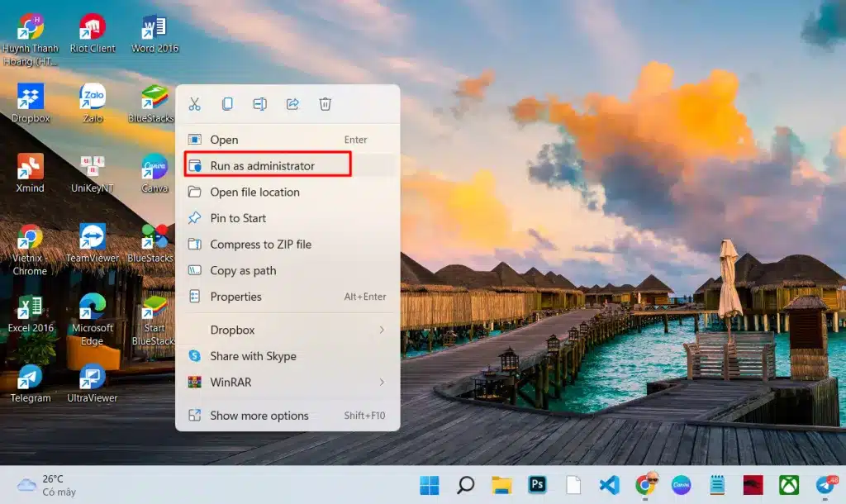Select the Dropbox desktop icon
846x504 pixels.
pyautogui.click(x=31, y=103)
